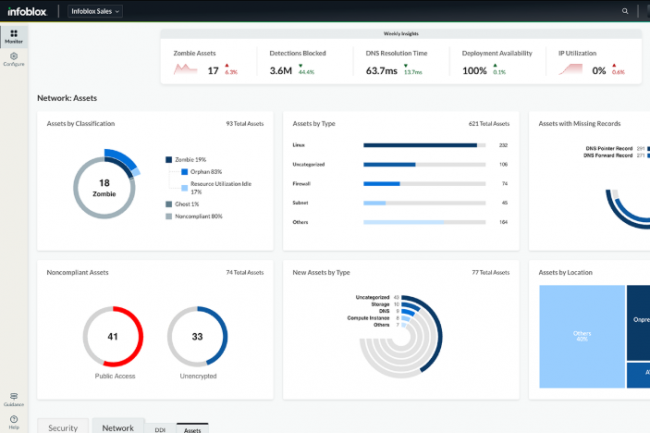Viewport: 650px width, 433px height.
Task: Open the Guidance icon in sidebar
Action: (x=14, y=398)
